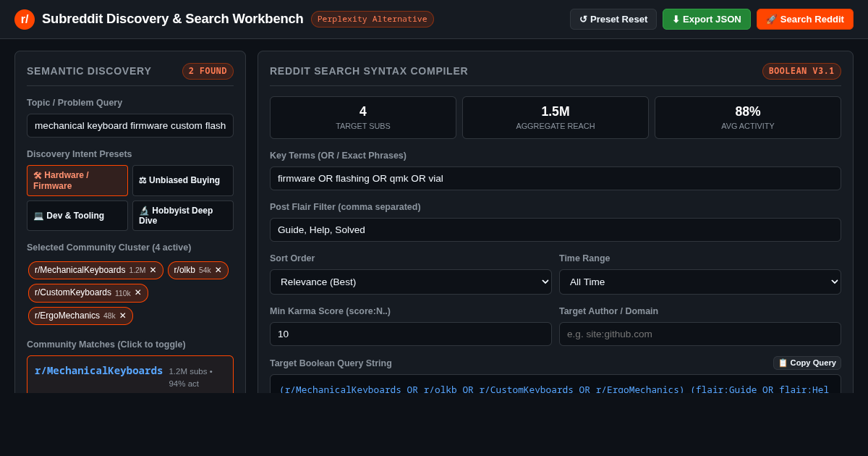The height and width of the screenshot is (456, 868).
Task: Launch Search Reddit
Action: pos(805,20)
